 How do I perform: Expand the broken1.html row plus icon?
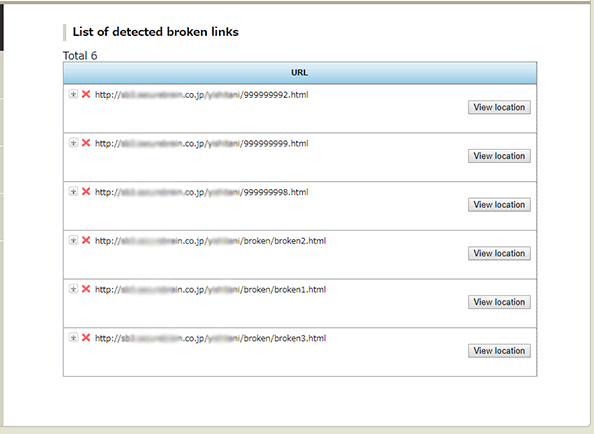[73, 289]
